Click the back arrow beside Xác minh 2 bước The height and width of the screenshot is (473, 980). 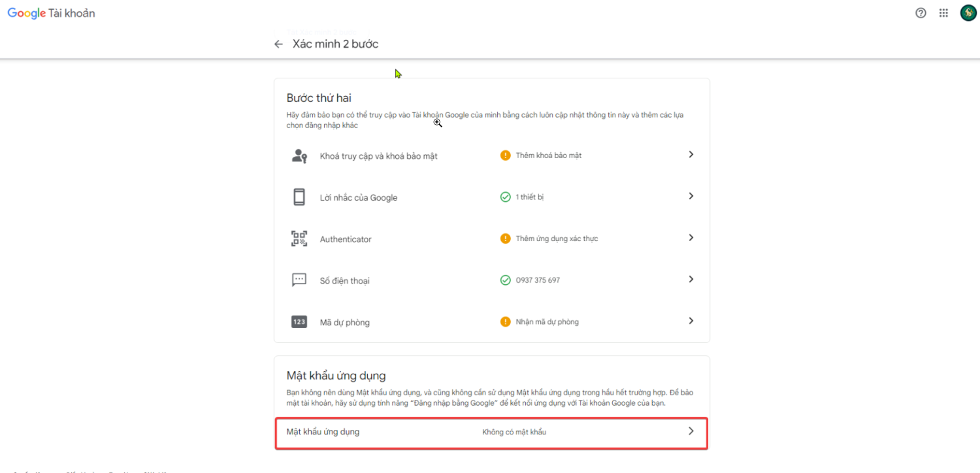coord(278,44)
